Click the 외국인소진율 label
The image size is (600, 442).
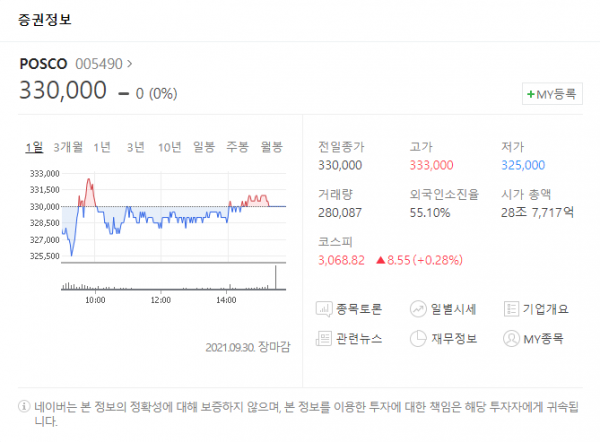[x=444, y=194]
